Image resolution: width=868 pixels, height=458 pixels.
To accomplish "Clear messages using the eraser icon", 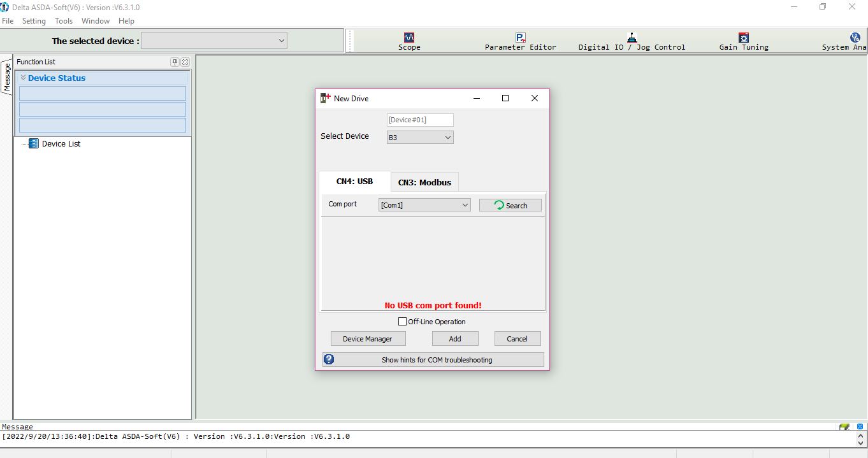I will coord(844,427).
